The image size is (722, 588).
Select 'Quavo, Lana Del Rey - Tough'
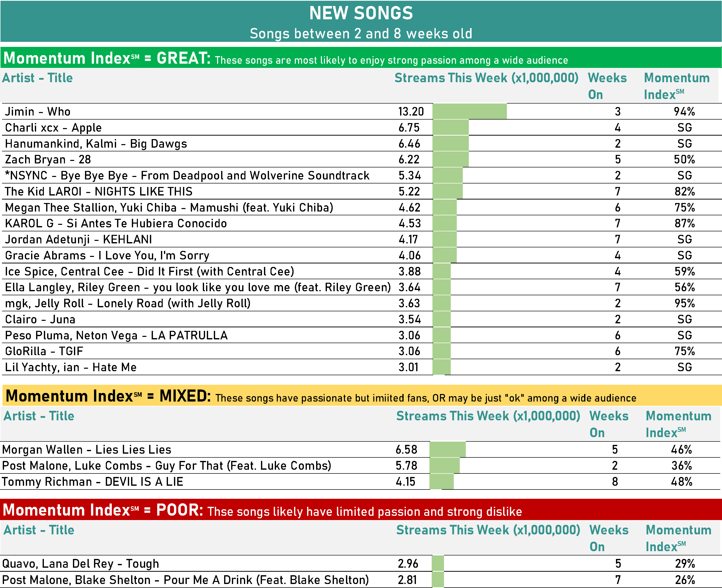click(80, 564)
